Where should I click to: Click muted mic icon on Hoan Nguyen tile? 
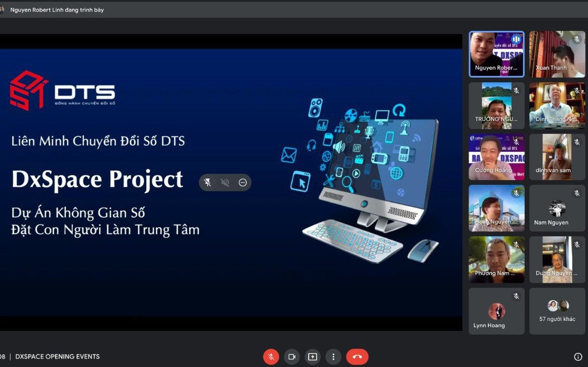(x=516, y=193)
